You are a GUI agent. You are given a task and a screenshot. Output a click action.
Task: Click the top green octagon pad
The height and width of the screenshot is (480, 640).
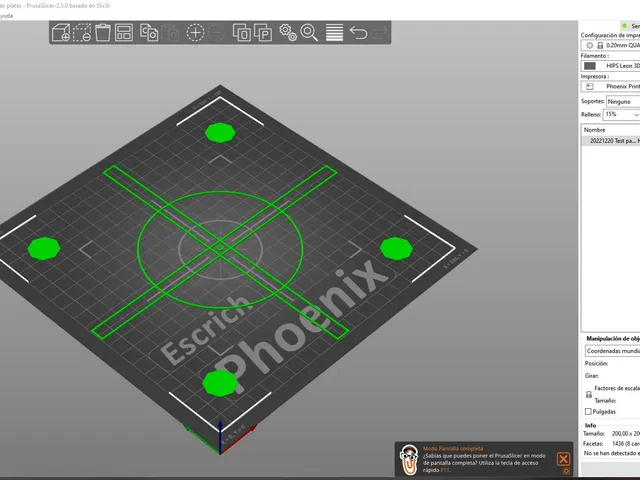(220, 132)
